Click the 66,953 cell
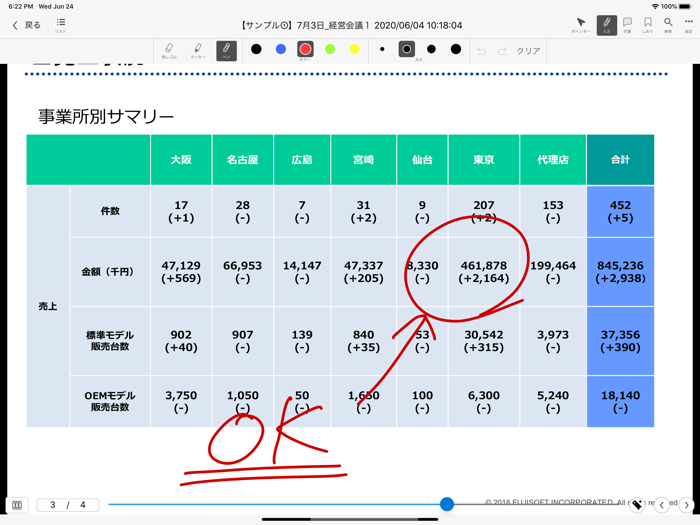The height and width of the screenshot is (525, 700). click(242, 271)
